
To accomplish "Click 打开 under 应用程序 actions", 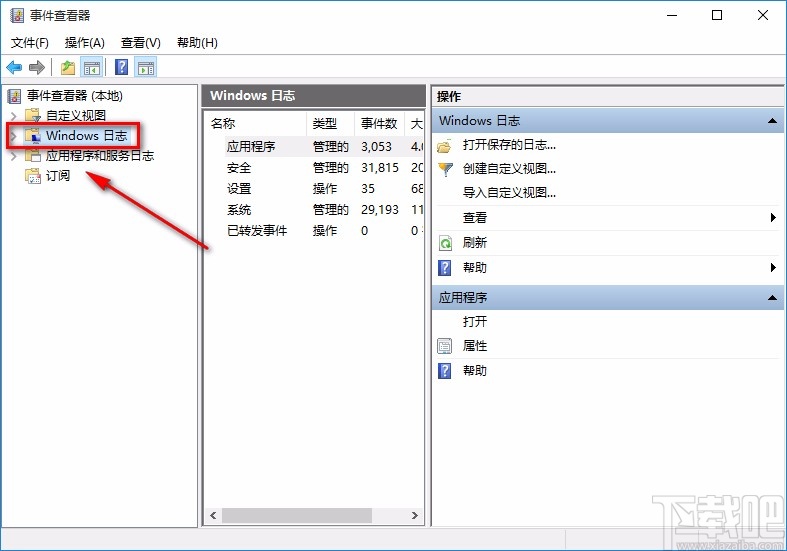I will pos(475,321).
